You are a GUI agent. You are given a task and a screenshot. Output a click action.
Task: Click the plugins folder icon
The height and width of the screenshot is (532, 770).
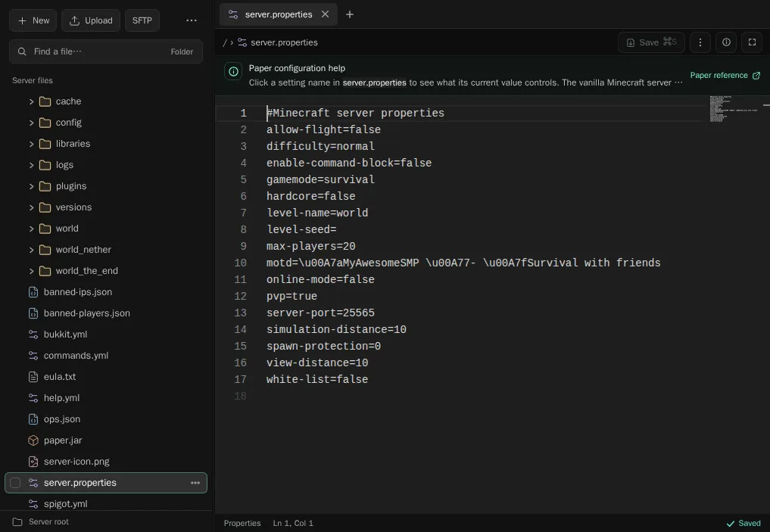point(45,186)
